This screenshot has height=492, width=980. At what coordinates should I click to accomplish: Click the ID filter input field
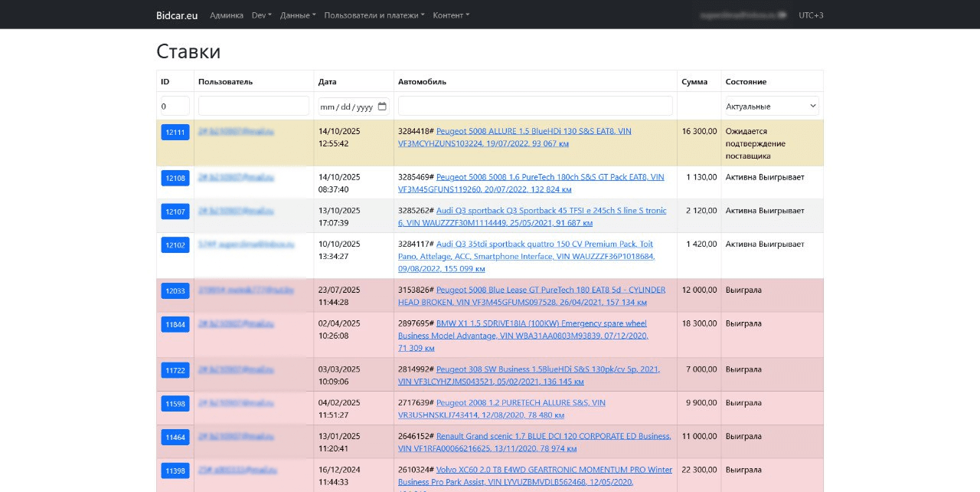175,107
